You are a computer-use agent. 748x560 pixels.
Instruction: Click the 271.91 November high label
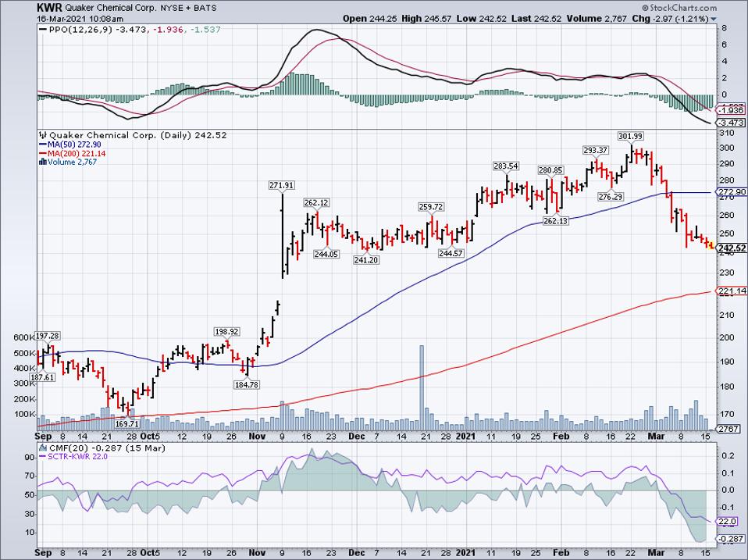click(282, 186)
